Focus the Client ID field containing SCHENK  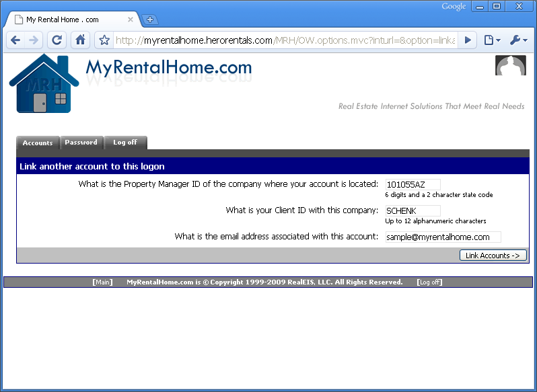pyautogui.click(x=413, y=210)
